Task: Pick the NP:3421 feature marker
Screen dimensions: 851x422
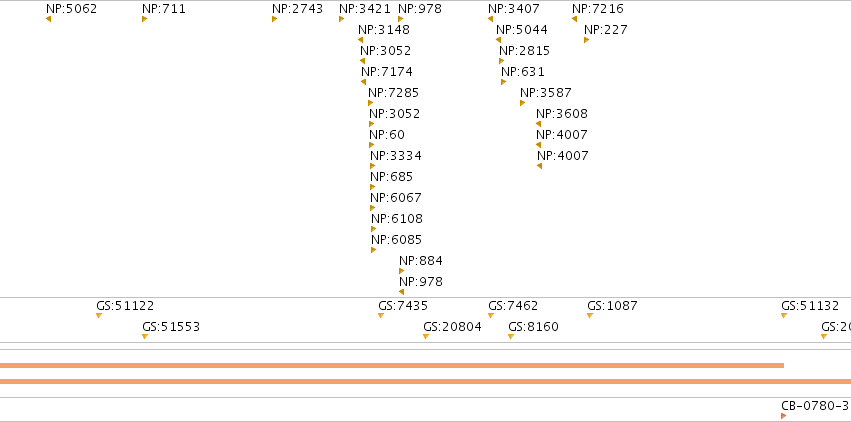Action: (341, 19)
